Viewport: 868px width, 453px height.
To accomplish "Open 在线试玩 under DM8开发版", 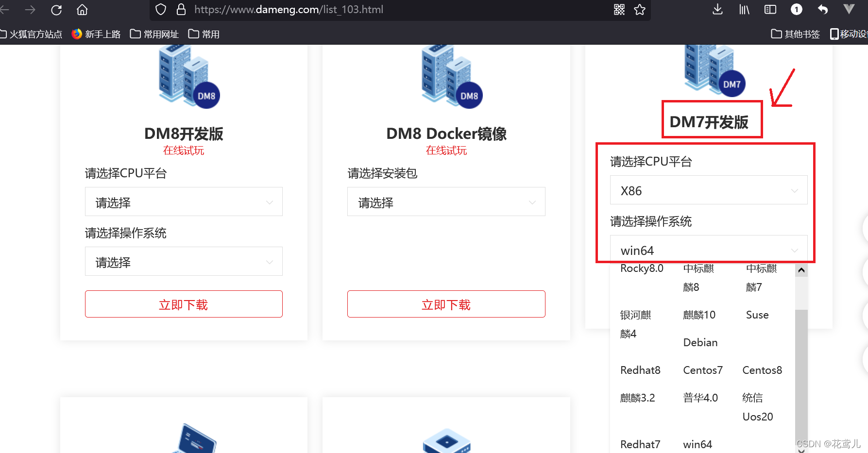I will 184,151.
